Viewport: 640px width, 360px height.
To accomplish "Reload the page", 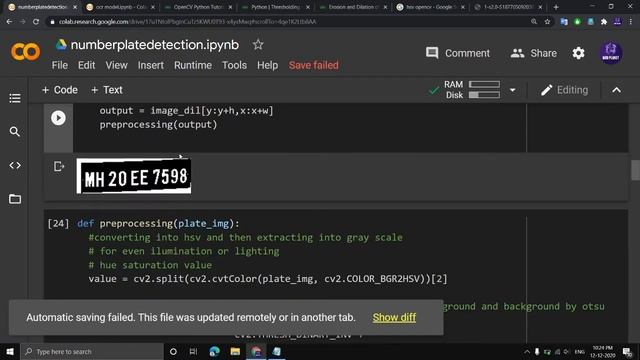I will click(x=36, y=22).
